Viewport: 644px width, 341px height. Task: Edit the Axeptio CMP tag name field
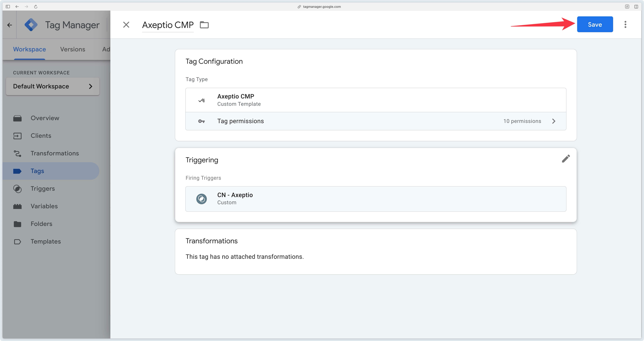[168, 25]
